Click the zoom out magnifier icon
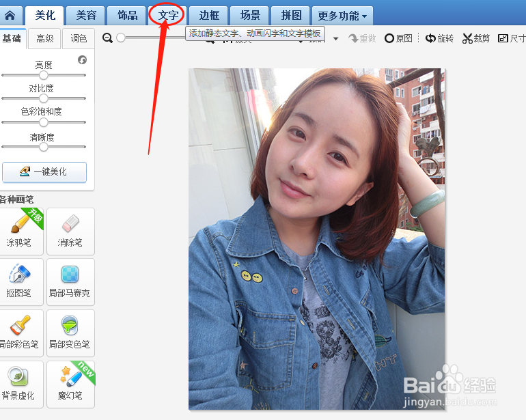The image size is (526, 420). [108, 38]
